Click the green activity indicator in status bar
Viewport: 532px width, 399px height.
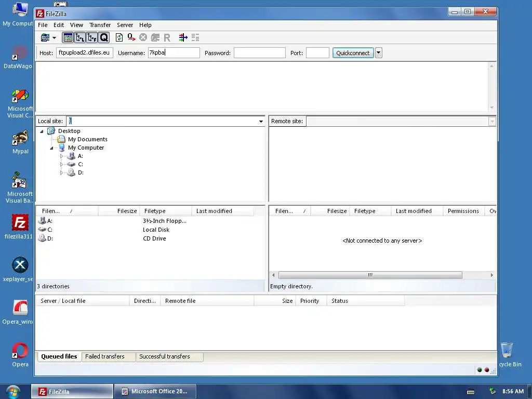pyautogui.click(x=480, y=370)
